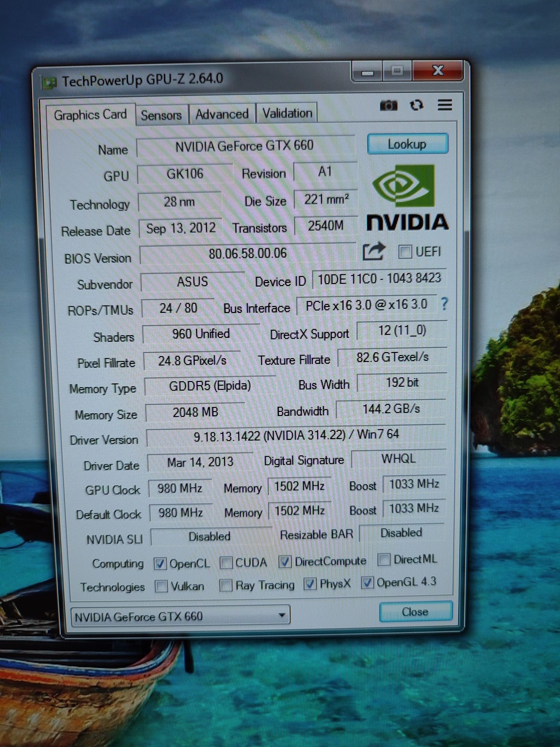Viewport: 560px width, 747px height.
Task: Toggle the DirectCompute checkbox
Action: (285, 561)
